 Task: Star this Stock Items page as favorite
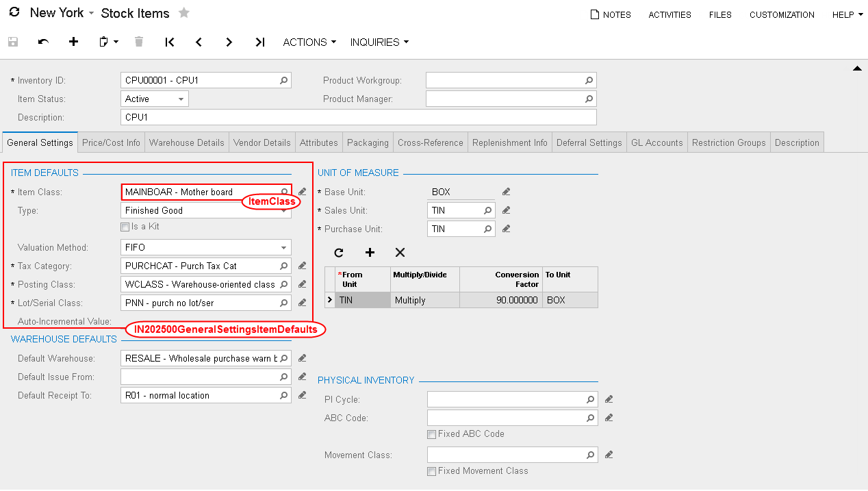click(183, 13)
